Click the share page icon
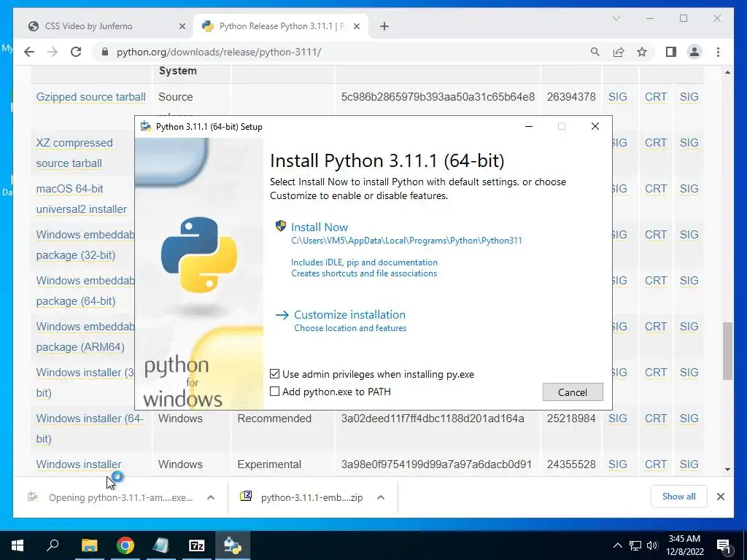The height and width of the screenshot is (560, 747). pyautogui.click(x=619, y=52)
